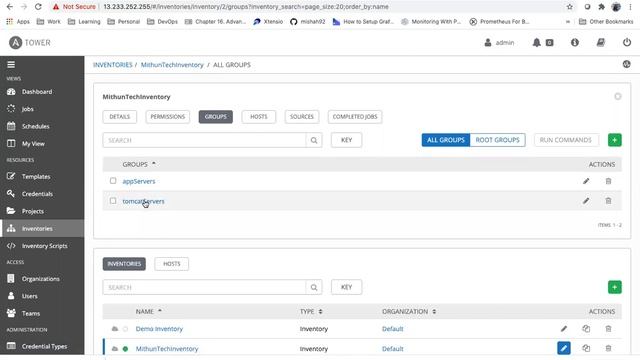Open Organizations in sidebar
This screenshot has height=360, width=640.
coord(40,279)
